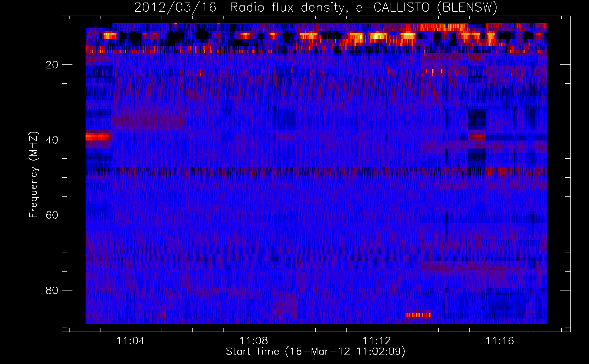This screenshot has width=589, height=364.
Task: Click the bright red burst near 40 MHz at left
Action: tap(98, 137)
